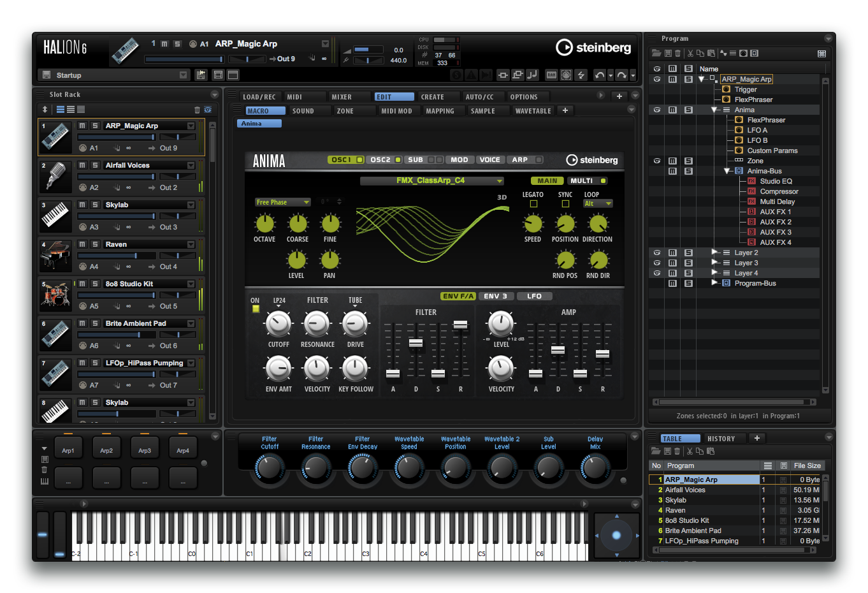Enable the Legato checkbox
Screen dimensions: 868x593
pos(533,204)
